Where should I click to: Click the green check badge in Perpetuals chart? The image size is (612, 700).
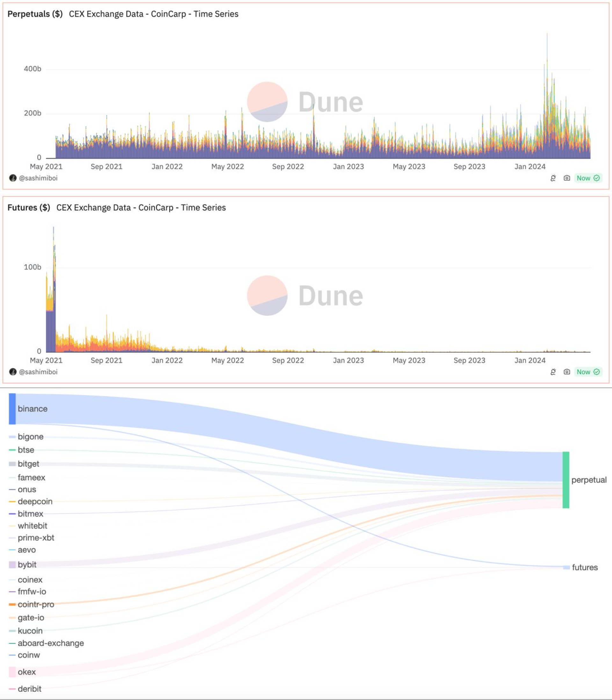click(x=597, y=178)
